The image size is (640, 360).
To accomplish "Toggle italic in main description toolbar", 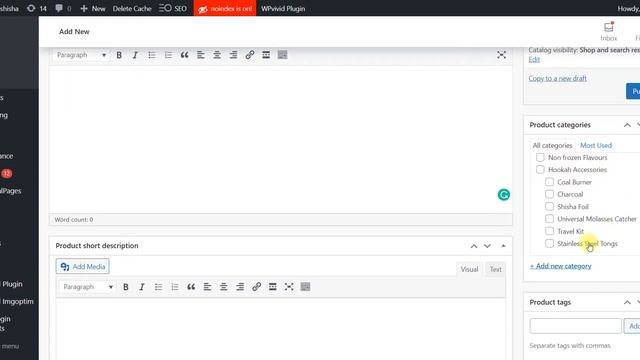I will (x=135, y=55).
